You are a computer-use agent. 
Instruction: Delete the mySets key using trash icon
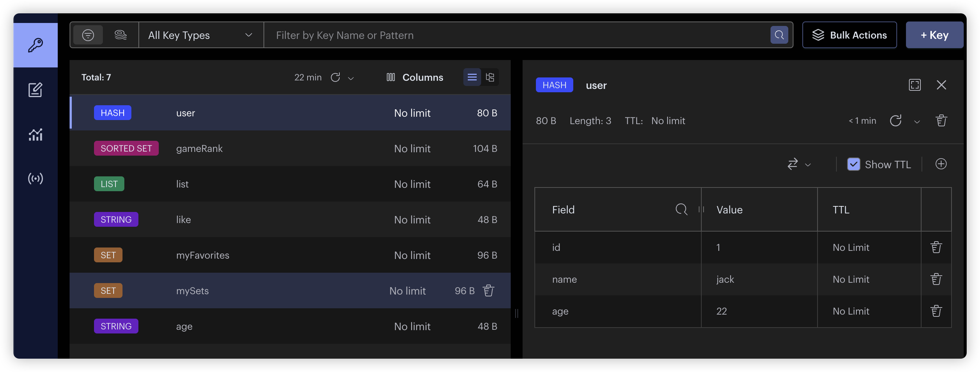489,290
